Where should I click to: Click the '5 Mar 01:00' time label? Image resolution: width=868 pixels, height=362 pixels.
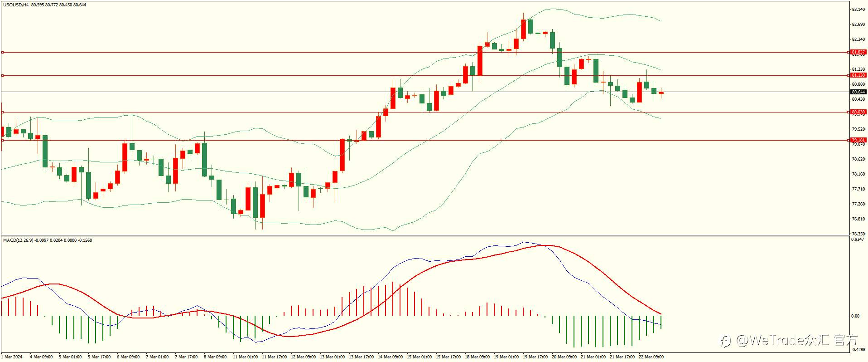[70, 357]
